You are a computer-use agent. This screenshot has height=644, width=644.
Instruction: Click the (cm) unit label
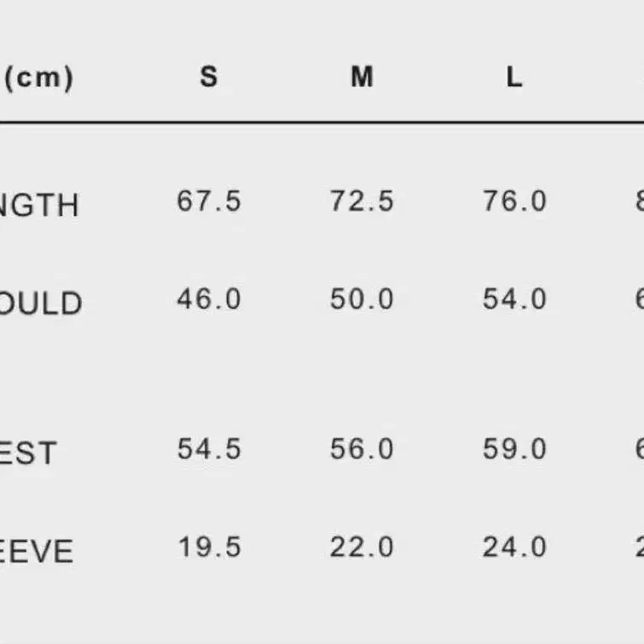tap(38, 78)
